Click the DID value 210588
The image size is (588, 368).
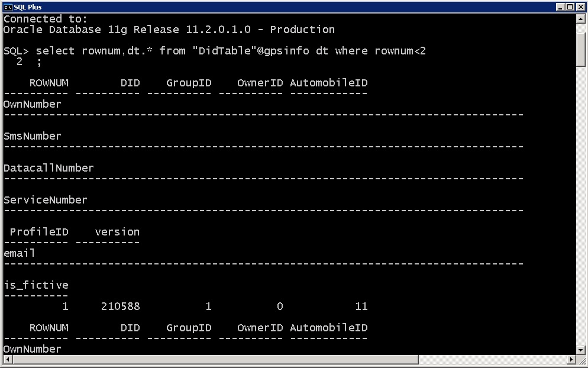(121, 306)
